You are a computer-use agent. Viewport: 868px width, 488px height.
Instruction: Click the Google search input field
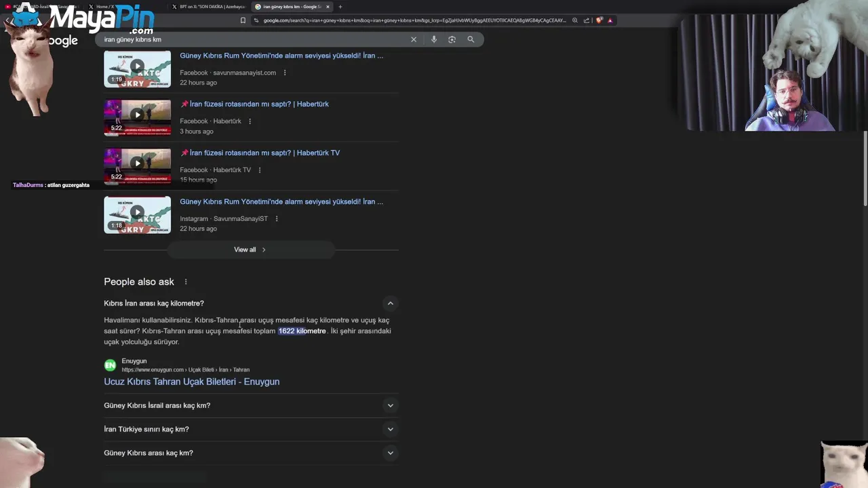point(254,39)
